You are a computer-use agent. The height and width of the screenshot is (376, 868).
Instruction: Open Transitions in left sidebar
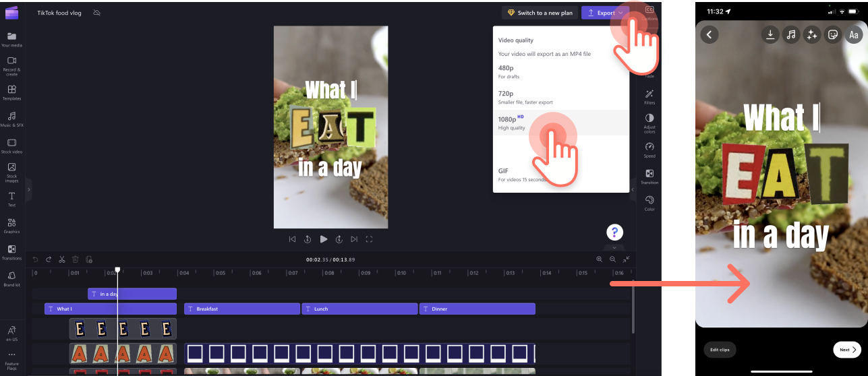tap(11, 252)
